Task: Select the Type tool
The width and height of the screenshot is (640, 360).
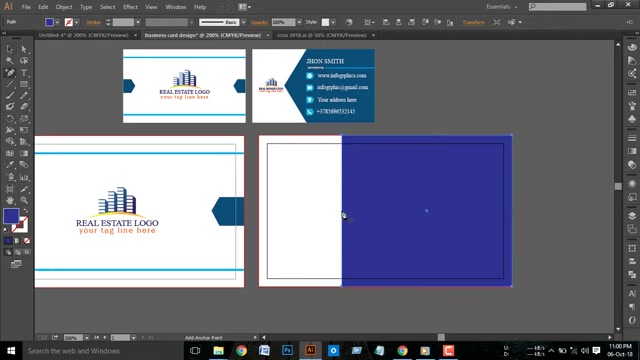Action: [x=24, y=73]
